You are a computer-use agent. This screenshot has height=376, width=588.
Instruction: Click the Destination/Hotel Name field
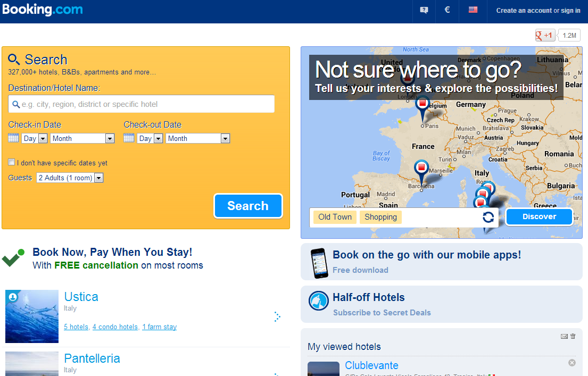click(142, 104)
